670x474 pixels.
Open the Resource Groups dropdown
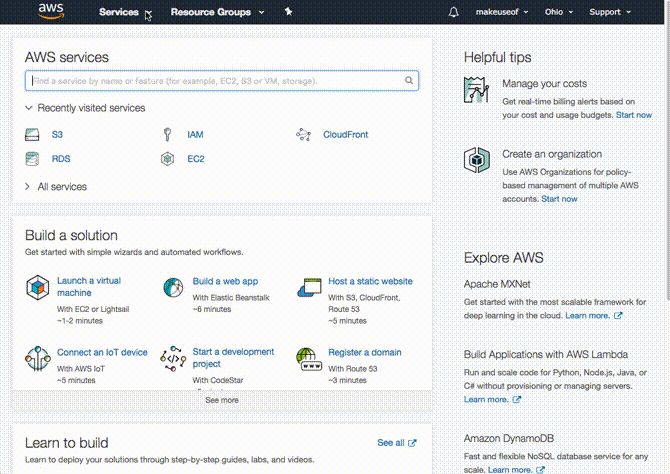[217, 12]
